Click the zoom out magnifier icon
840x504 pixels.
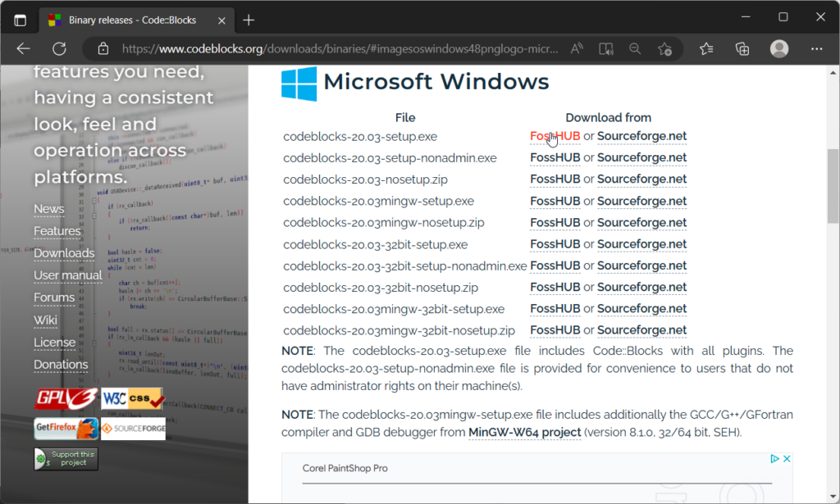(x=635, y=48)
